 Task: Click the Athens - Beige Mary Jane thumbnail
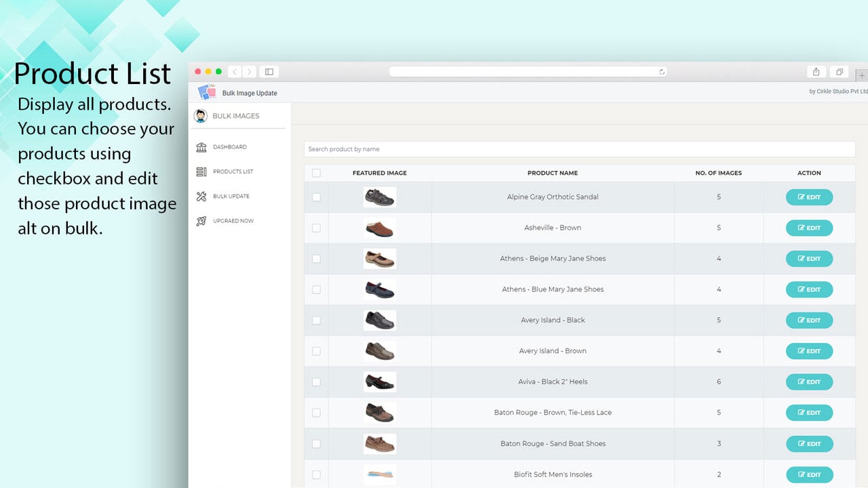(380, 259)
